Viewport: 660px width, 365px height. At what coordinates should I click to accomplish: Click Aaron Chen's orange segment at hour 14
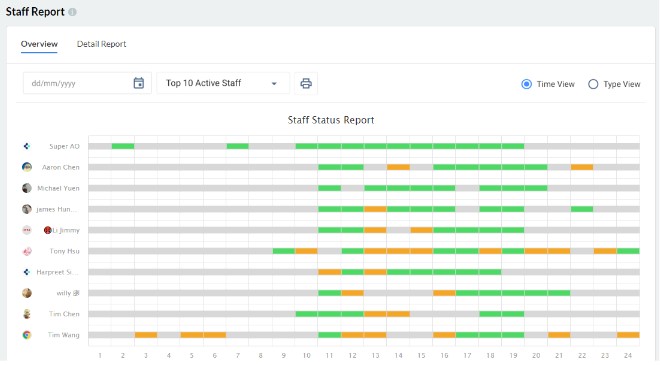398,167
